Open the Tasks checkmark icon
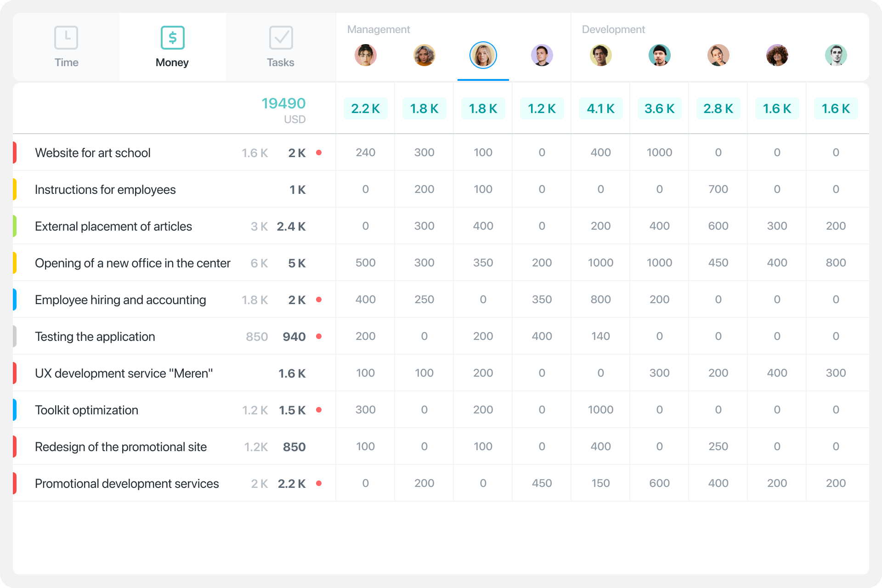This screenshot has height=588, width=882. [x=281, y=38]
